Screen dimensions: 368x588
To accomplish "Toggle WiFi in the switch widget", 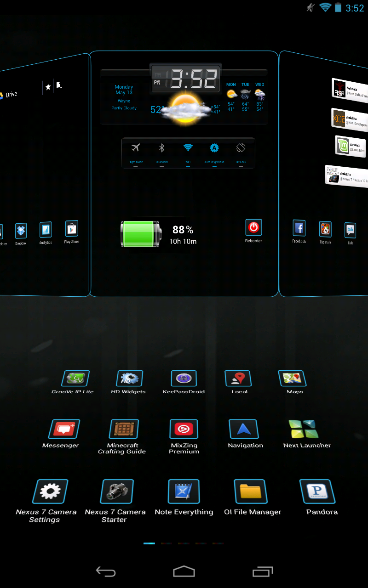I will pos(188,148).
